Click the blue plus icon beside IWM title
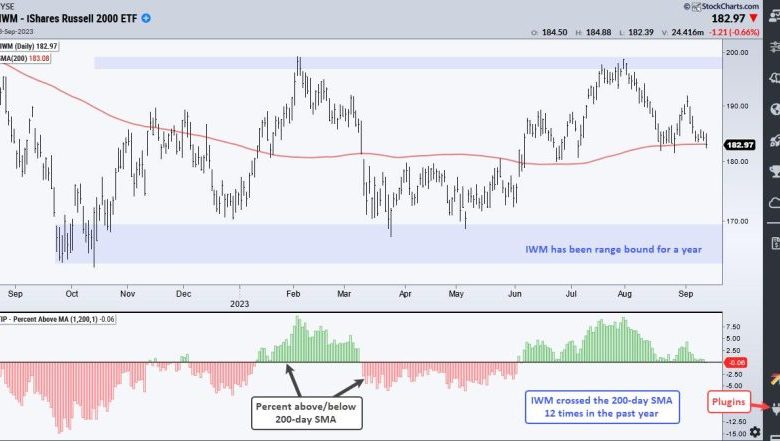The image size is (780, 441). [x=146, y=19]
